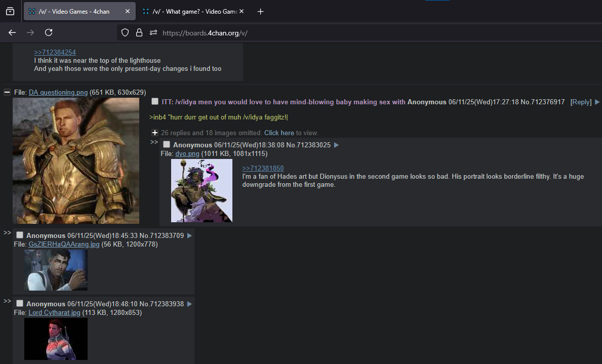The width and height of the screenshot is (602, 364).
Task: Open site permissions icon in address bar
Action: tap(153, 32)
